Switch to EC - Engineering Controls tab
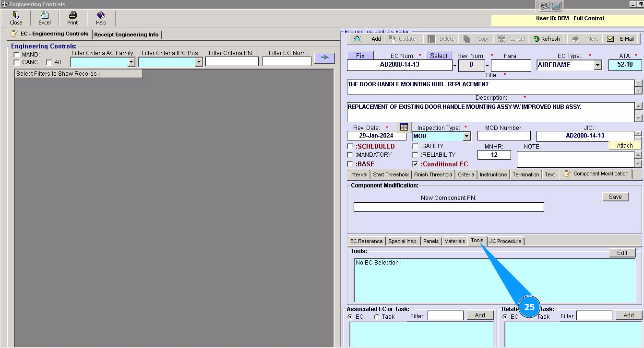 (x=50, y=34)
